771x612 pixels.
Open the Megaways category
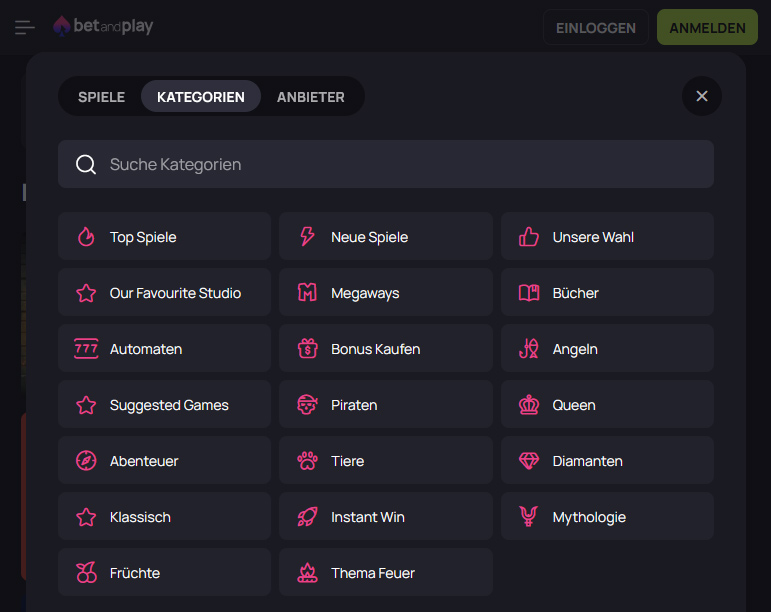tap(385, 293)
